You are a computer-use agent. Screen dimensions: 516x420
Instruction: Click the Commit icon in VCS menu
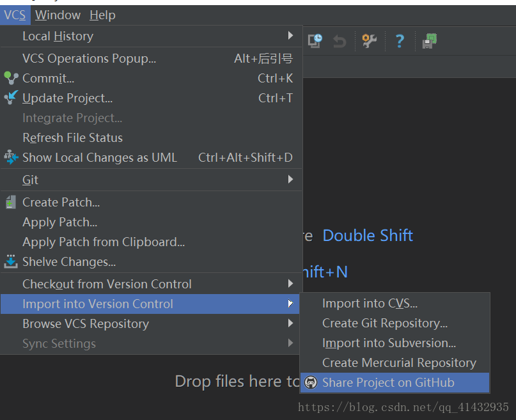click(x=11, y=78)
